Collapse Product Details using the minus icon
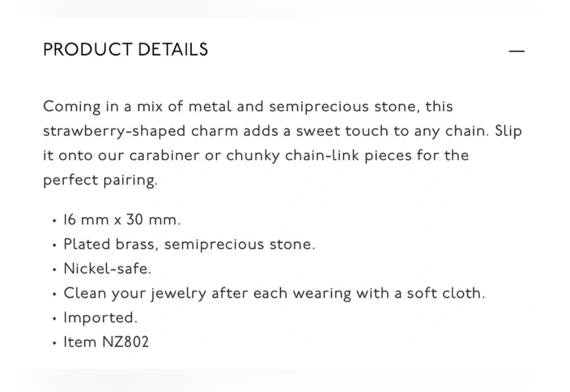 coord(517,51)
